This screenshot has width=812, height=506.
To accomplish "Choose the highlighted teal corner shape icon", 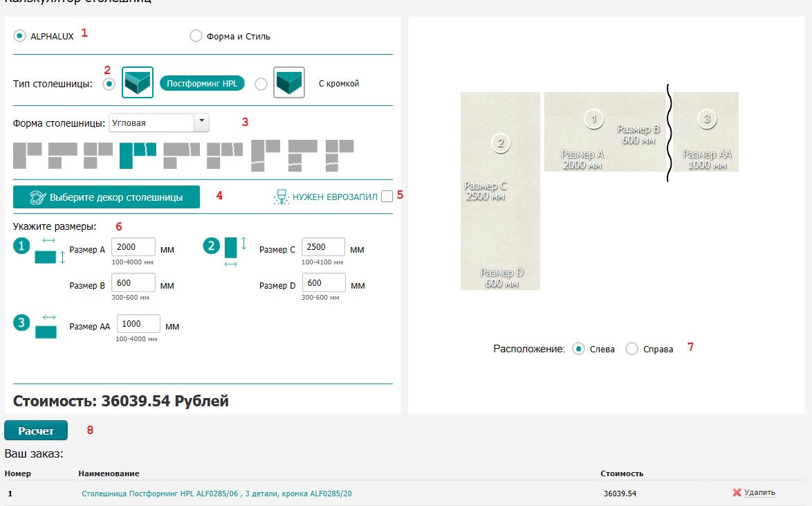I will [137, 154].
